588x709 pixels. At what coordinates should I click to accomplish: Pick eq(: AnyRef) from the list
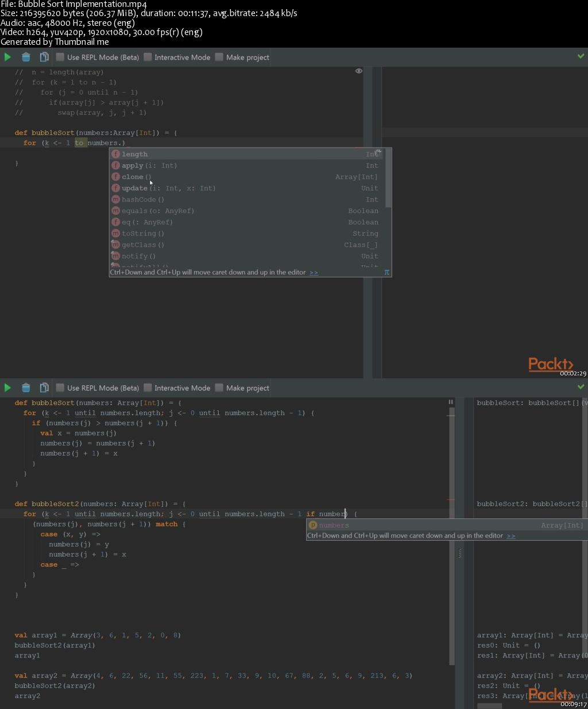click(x=247, y=222)
